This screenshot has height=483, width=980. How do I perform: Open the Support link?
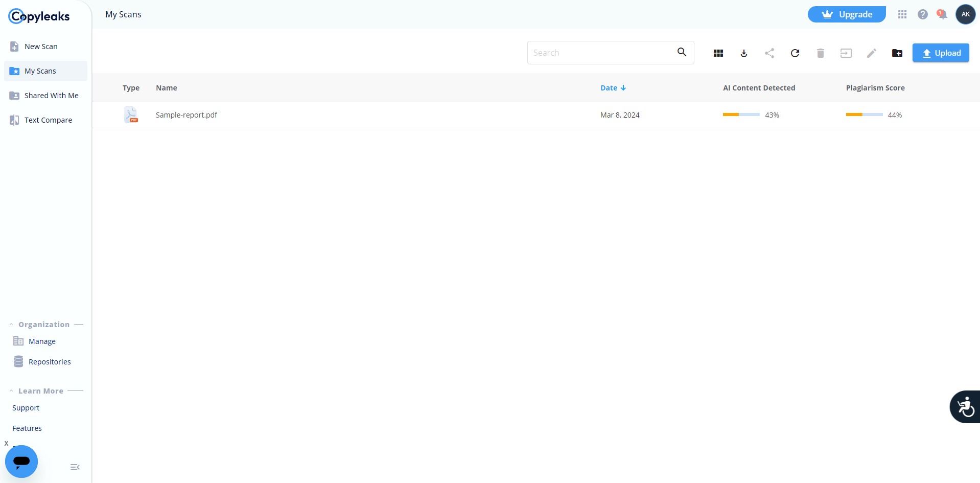(x=26, y=408)
